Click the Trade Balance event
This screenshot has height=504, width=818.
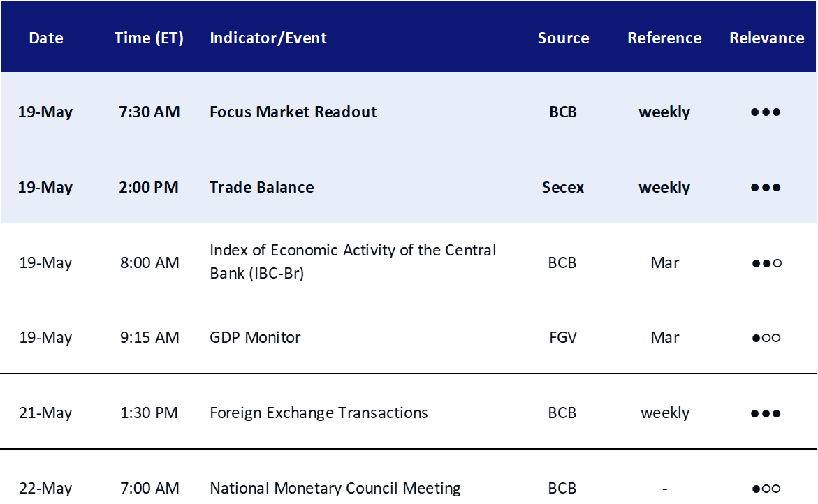pos(262,187)
